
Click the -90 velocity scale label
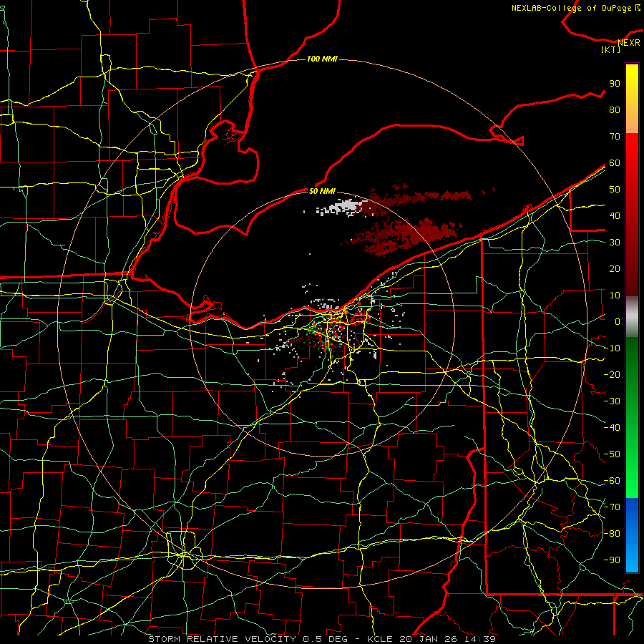pyautogui.click(x=612, y=560)
